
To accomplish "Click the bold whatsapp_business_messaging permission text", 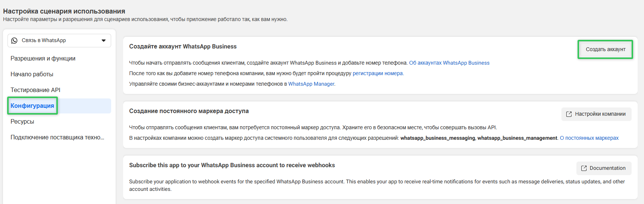I will pyautogui.click(x=437, y=138).
